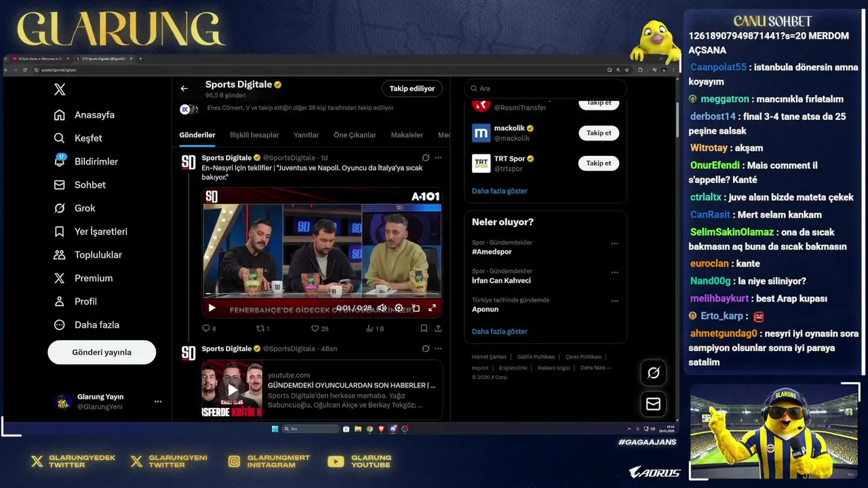The width and height of the screenshot is (868, 488).
Task: Switch to the İlişkili hesaplar tab
Action: pos(254,135)
